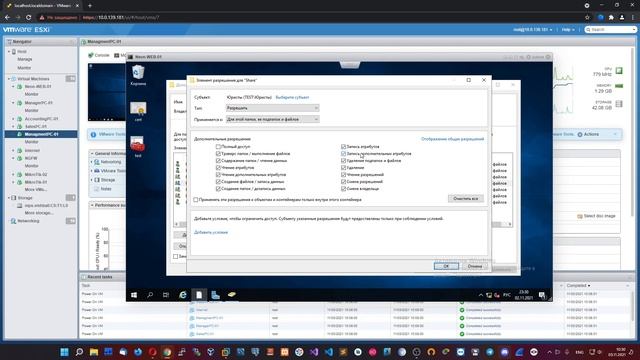Click the VMware Tools info icon

click(x=93, y=134)
